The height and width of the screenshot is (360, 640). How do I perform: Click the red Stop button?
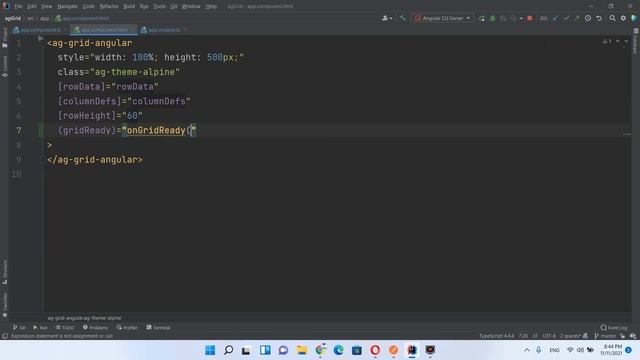coord(530,18)
